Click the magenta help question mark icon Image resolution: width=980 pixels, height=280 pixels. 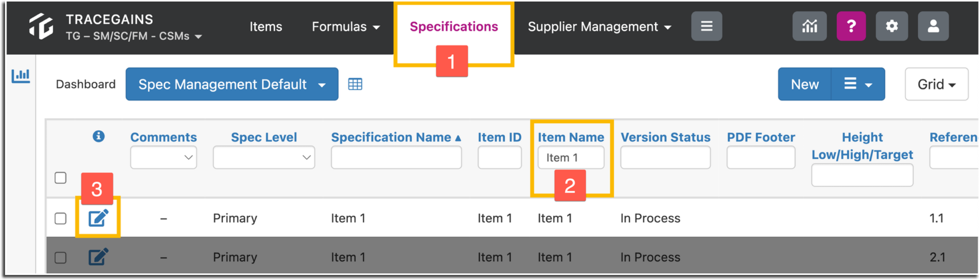point(851,26)
